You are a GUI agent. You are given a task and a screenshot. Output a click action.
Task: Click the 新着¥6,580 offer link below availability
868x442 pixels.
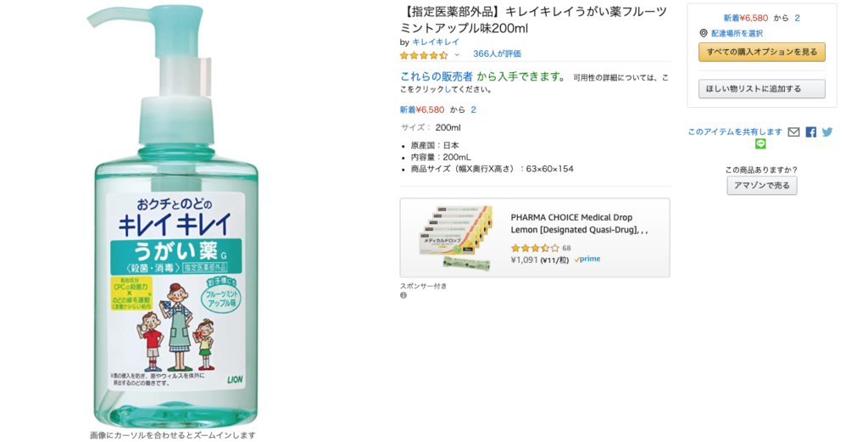click(x=422, y=109)
